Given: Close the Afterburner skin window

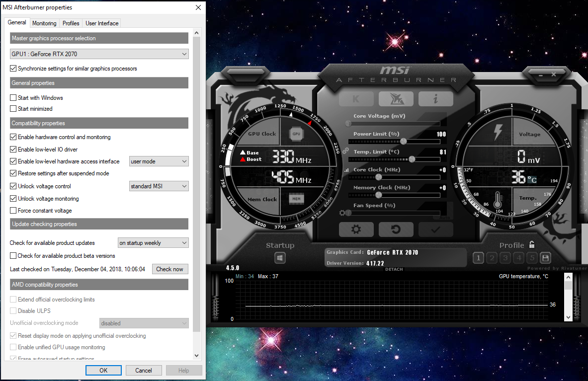Looking at the screenshot, I should click(554, 75).
